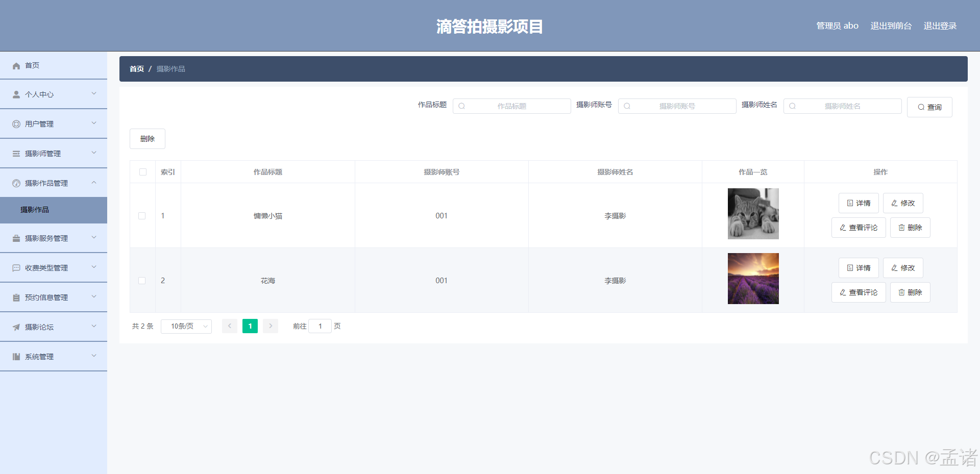Click 首页 in the breadcrumb
Image resolution: width=980 pixels, height=474 pixels.
click(136, 69)
